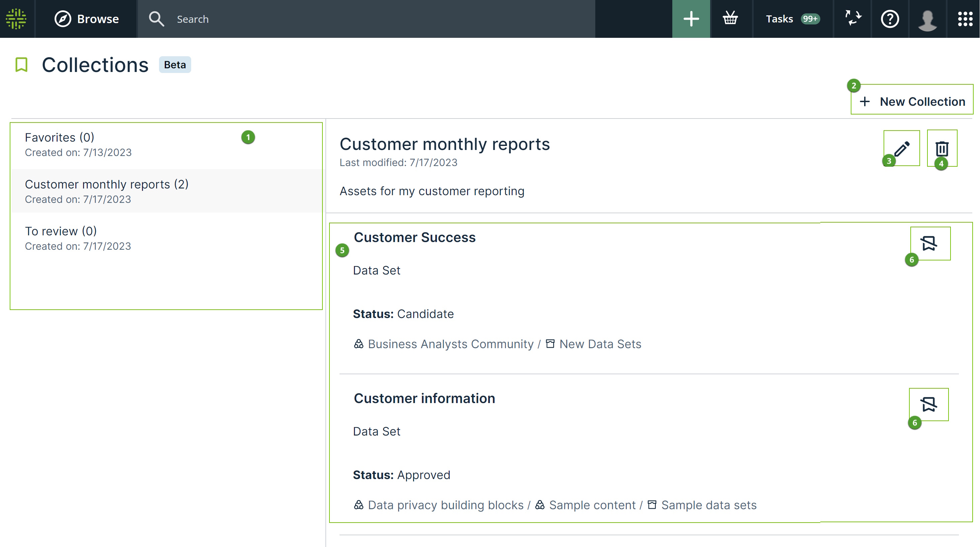Edit collection with the pencil icon
The width and height of the screenshot is (980, 547).
click(902, 148)
